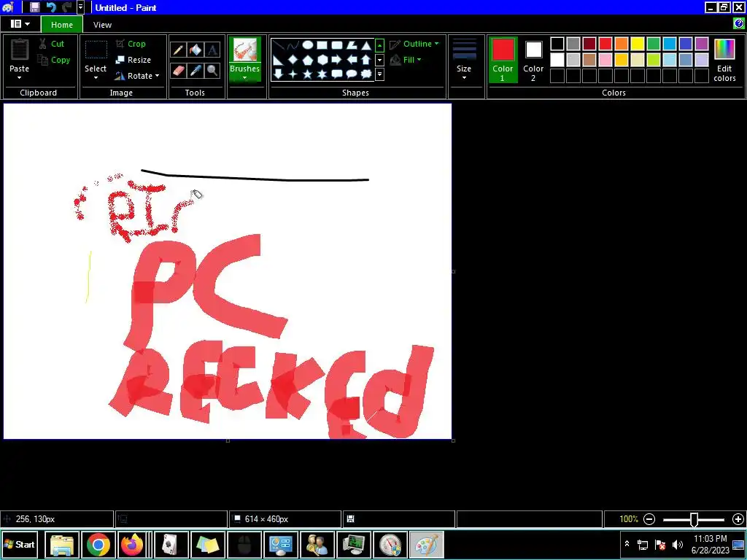747x560 pixels.
Task: Pick the yellow color swatch
Action: pyautogui.click(x=638, y=44)
